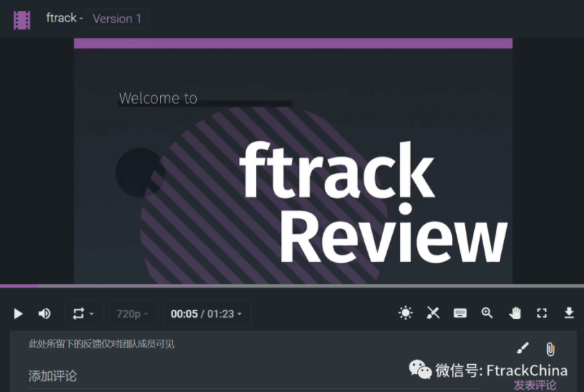Play the review video
584x392 pixels.
[x=18, y=313]
